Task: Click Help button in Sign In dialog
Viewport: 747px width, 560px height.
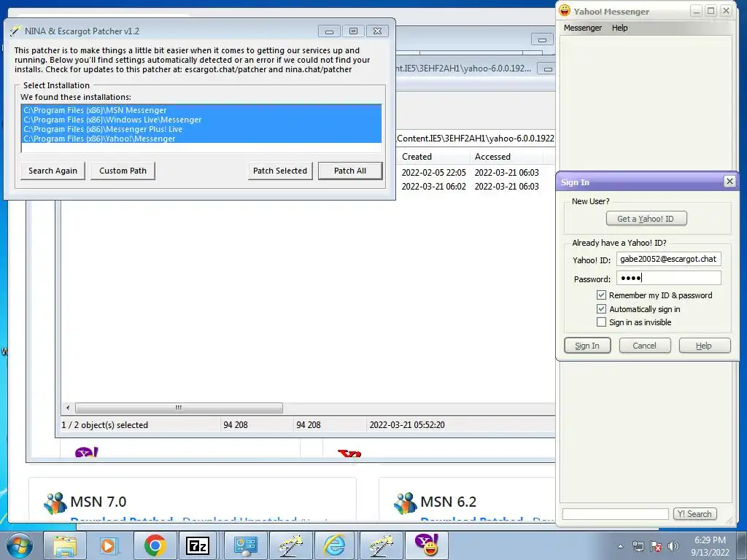Action: click(x=704, y=346)
